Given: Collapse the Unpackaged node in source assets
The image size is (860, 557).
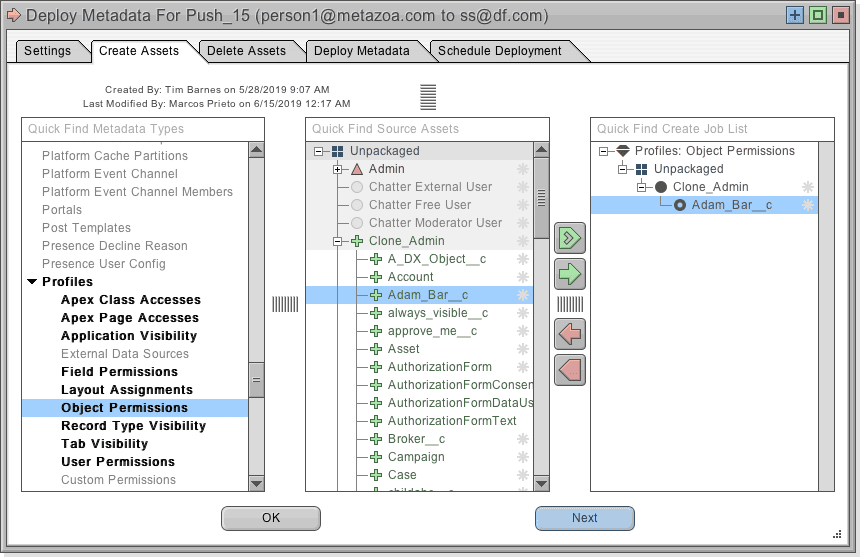Looking at the screenshot, I should click(319, 151).
